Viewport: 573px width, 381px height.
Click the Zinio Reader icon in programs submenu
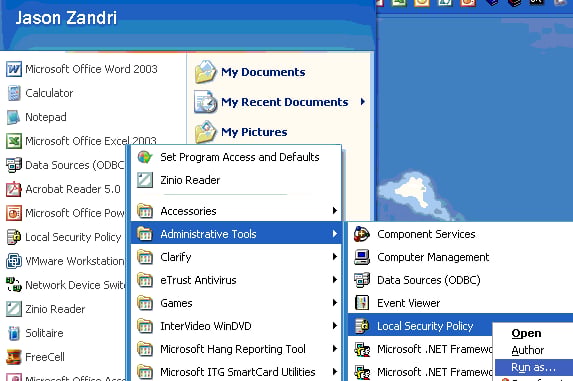(x=145, y=180)
